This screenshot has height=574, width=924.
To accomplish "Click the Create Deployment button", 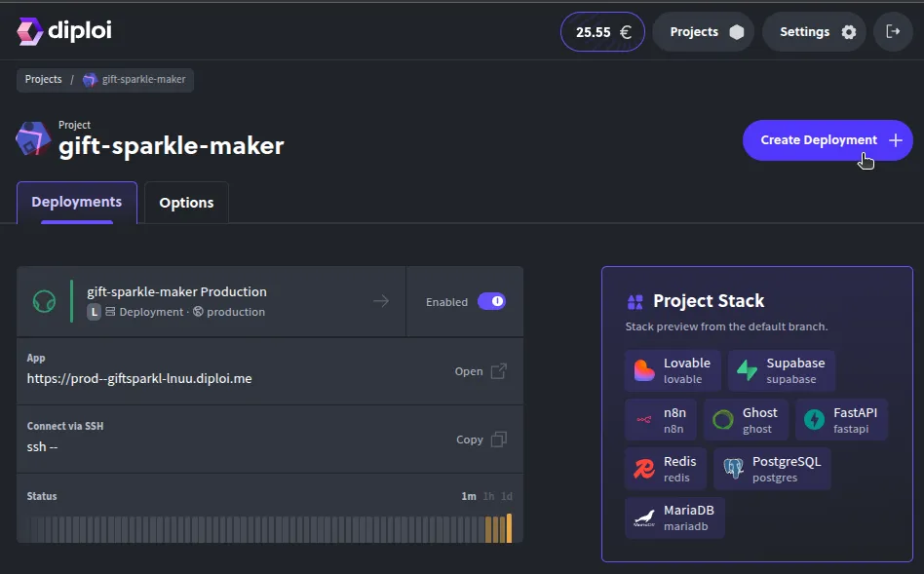I will pyautogui.click(x=827, y=139).
